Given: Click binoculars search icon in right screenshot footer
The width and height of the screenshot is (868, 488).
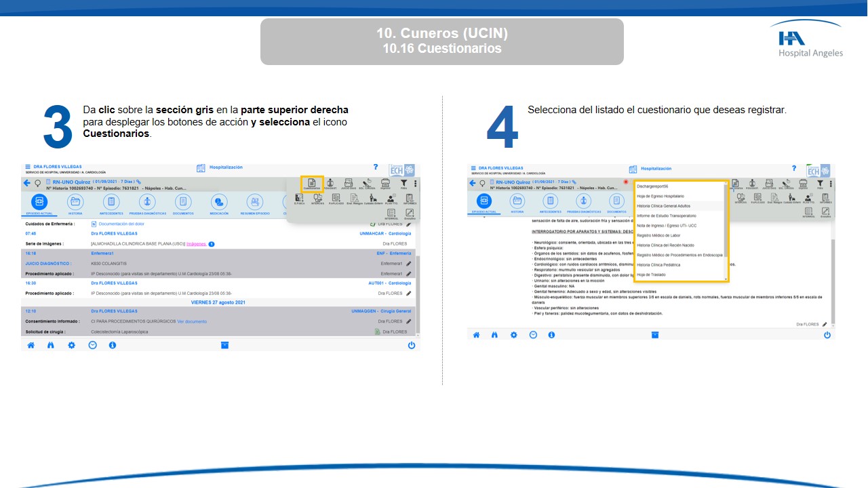Looking at the screenshot, I should (495, 335).
